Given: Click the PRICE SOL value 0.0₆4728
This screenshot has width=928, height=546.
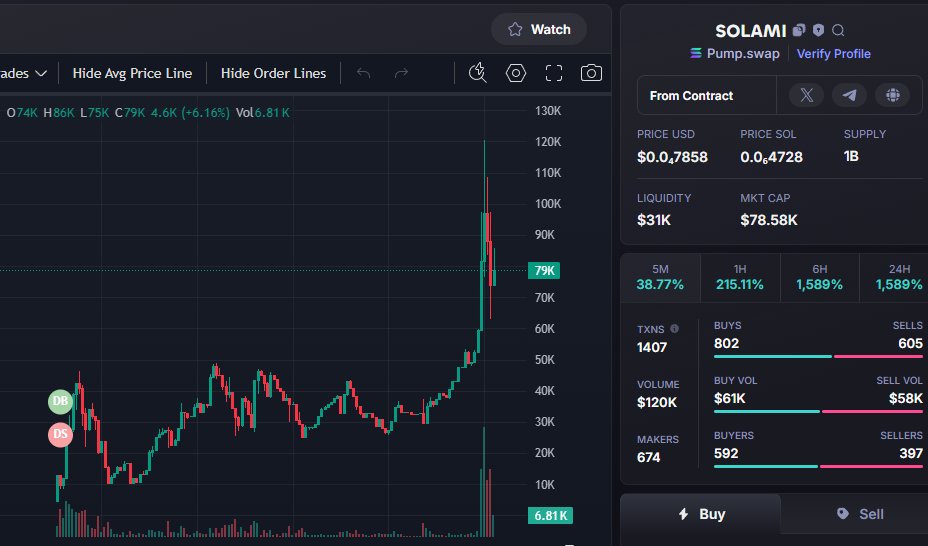Looking at the screenshot, I should pos(771,157).
